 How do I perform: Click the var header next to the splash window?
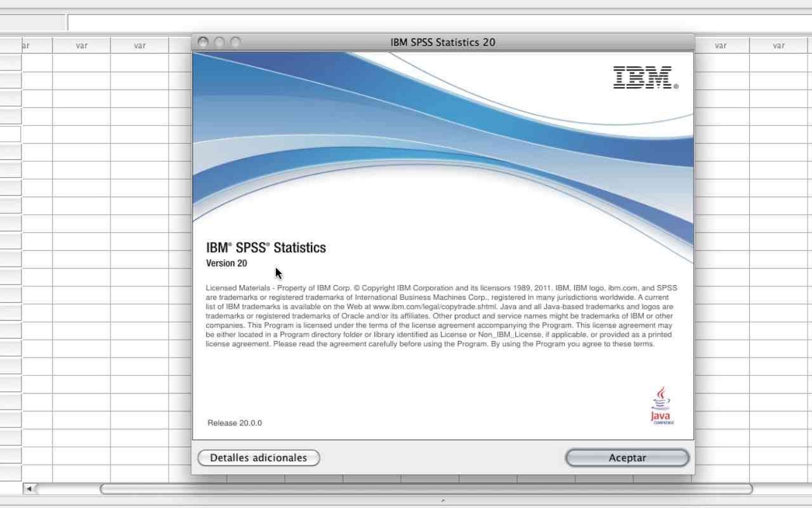(721, 45)
